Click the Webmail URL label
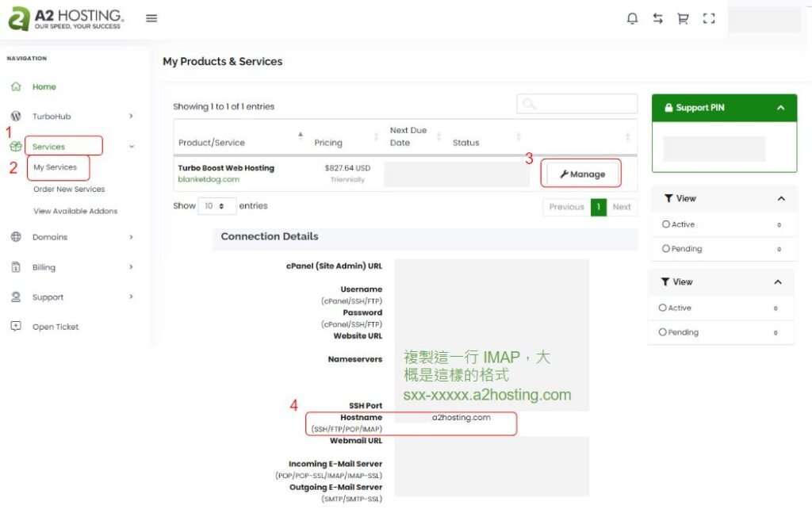Image resolution: width=812 pixels, height=513 pixels. coord(356,441)
